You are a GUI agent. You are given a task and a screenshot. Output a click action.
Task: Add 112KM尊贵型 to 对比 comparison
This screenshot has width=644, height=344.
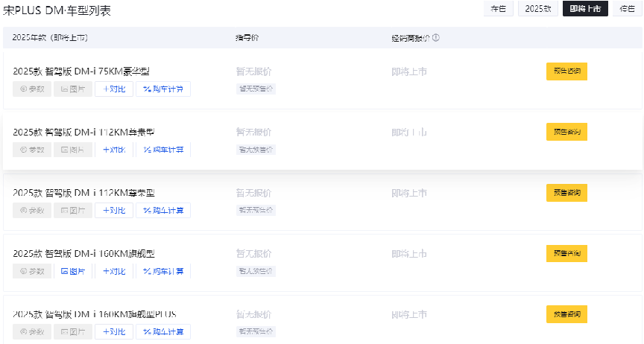(x=114, y=150)
